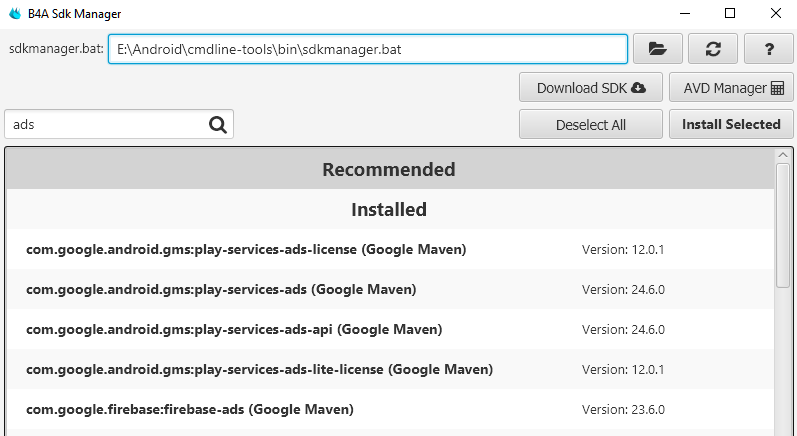Click Version: 23.6.0 of firebase-ads
The image size is (797, 436).
pos(623,410)
